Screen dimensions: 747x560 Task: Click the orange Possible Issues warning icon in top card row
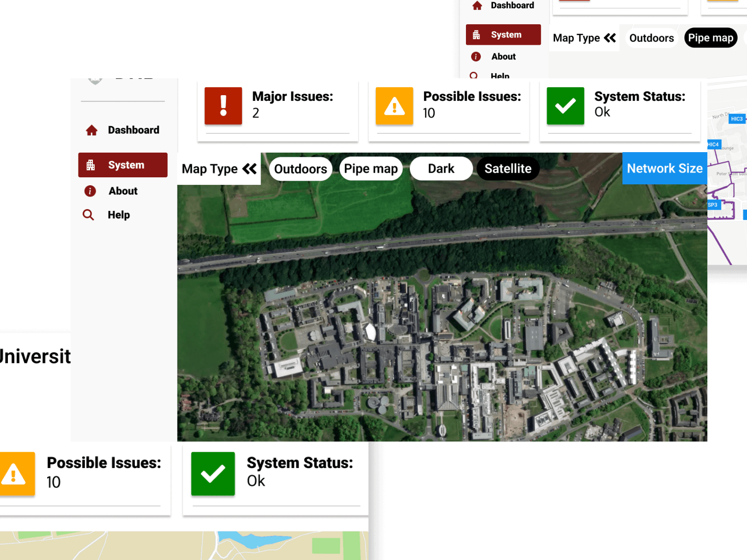pyautogui.click(x=395, y=106)
